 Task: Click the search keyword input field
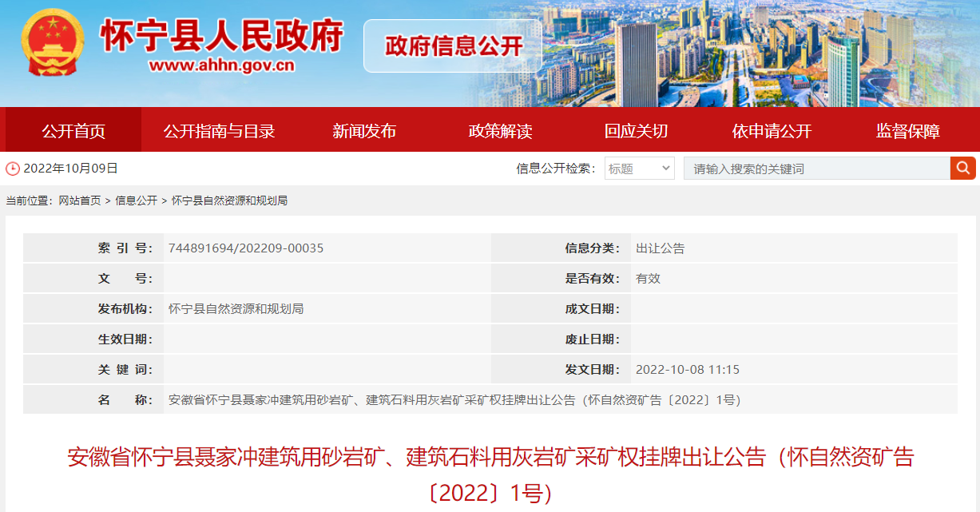816,169
